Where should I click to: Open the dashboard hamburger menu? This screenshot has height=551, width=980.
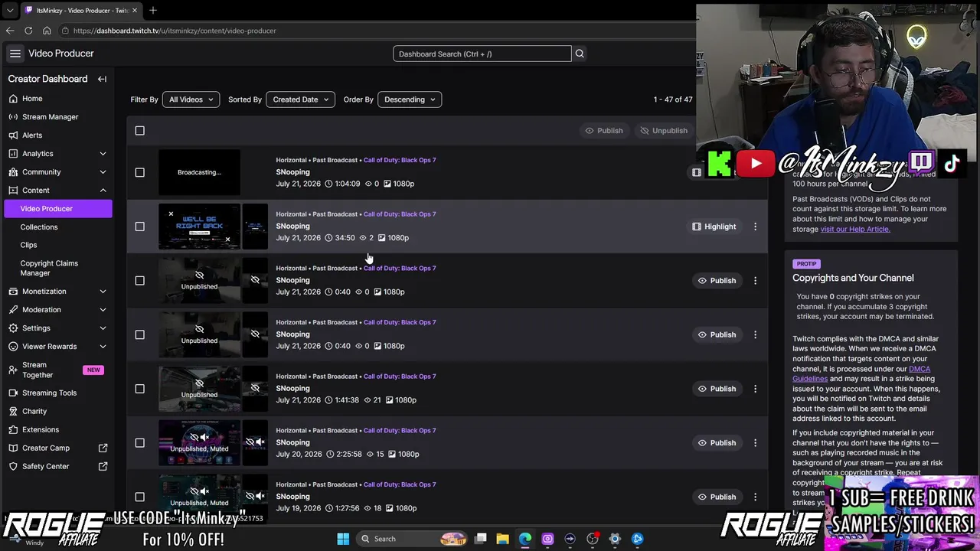[x=15, y=54]
